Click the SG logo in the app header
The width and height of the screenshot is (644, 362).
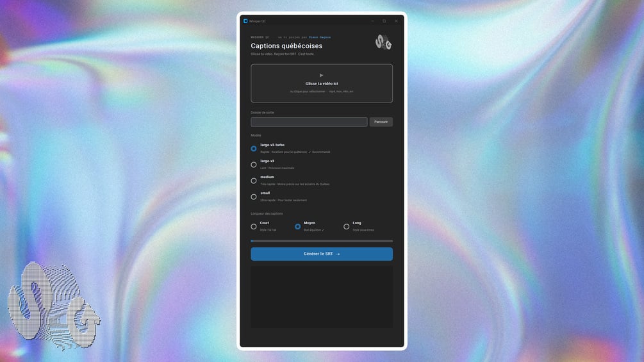point(383,42)
